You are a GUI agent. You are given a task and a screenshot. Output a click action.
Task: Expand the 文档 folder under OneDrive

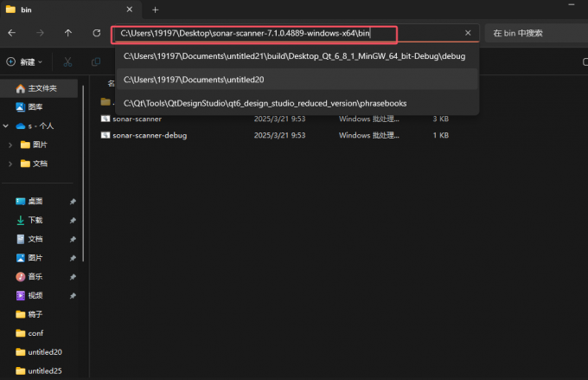pos(10,164)
